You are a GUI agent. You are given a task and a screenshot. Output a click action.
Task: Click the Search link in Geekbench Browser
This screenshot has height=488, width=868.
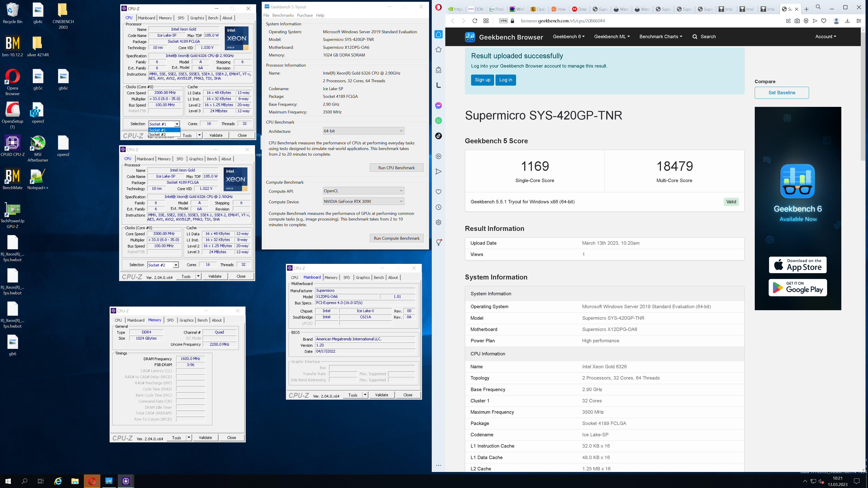tap(704, 36)
